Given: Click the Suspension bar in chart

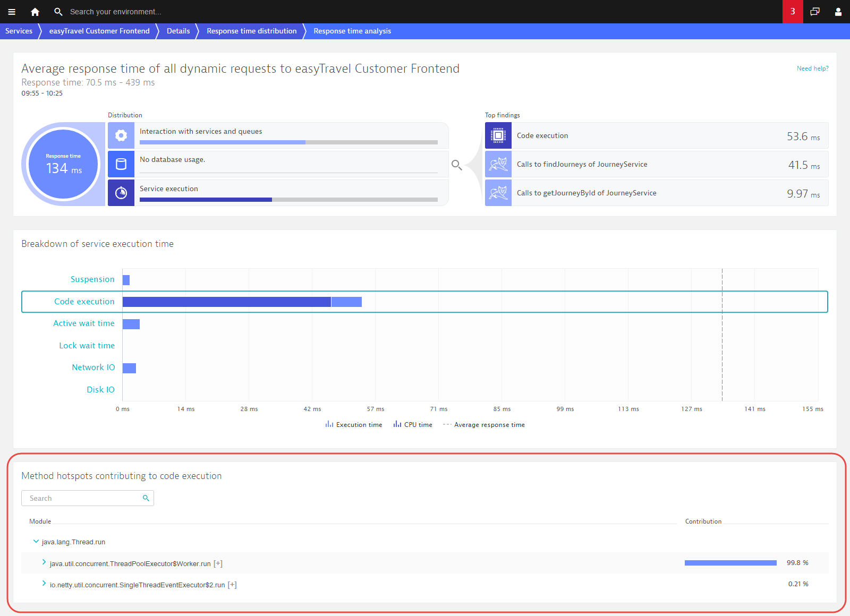Looking at the screenshot, I should (x=126, y=280).
